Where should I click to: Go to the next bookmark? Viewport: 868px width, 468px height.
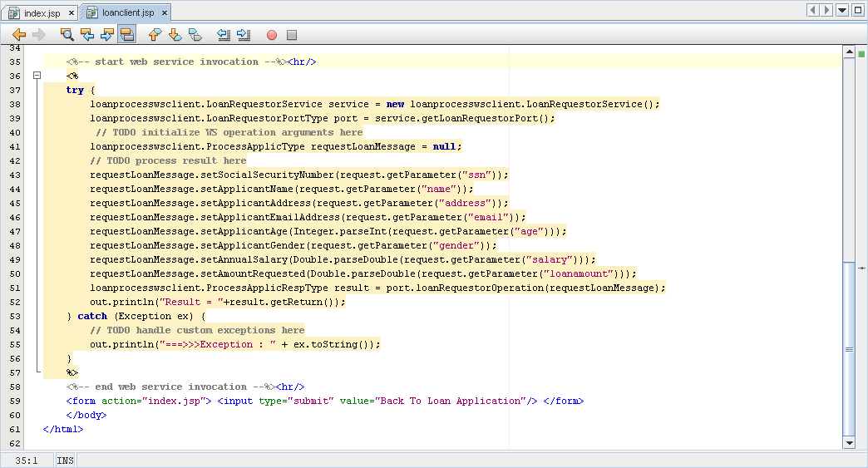(x=175, y=35)
